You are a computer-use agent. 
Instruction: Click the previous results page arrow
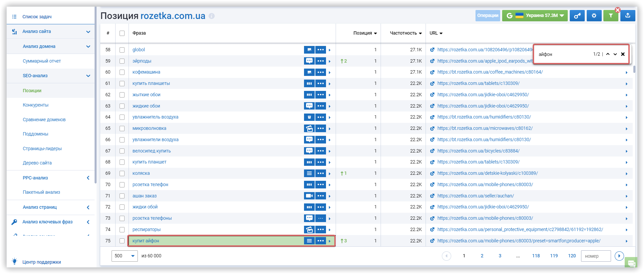click(x=447, y=256)
